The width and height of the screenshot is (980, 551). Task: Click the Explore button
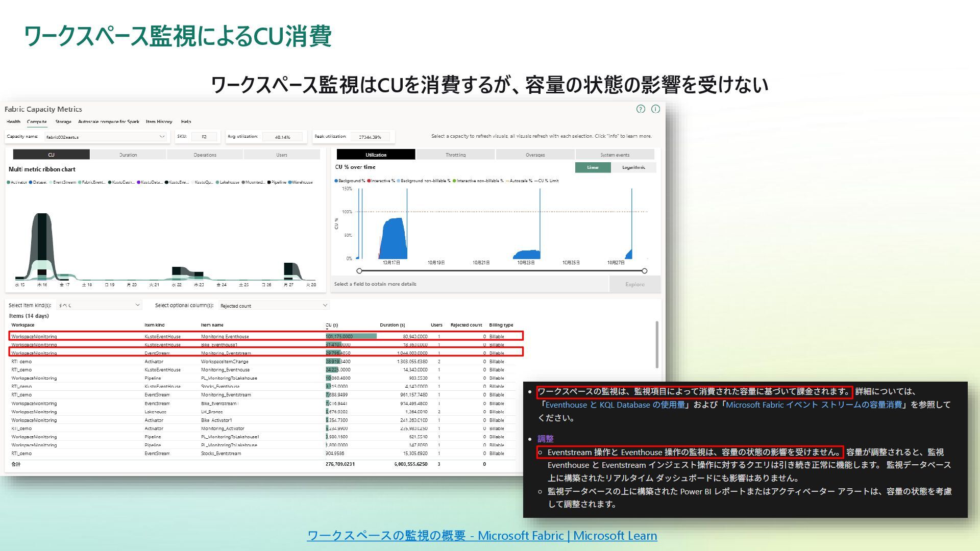(634, 284)
